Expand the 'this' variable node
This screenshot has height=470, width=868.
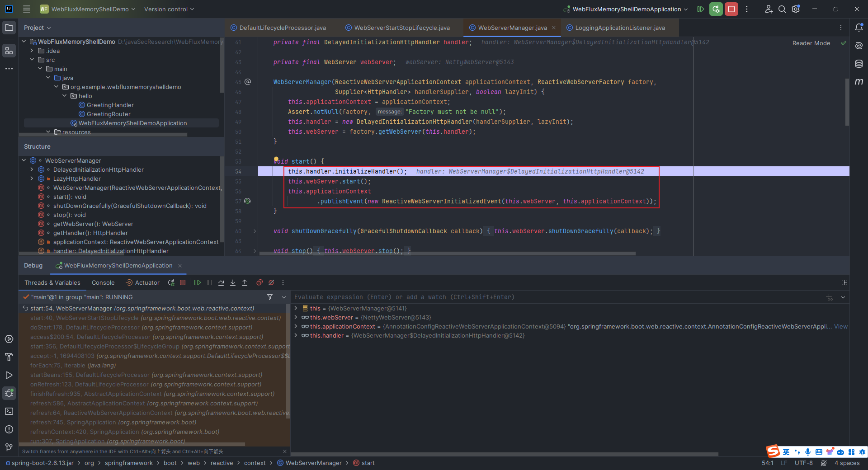(x=296, y=308)
